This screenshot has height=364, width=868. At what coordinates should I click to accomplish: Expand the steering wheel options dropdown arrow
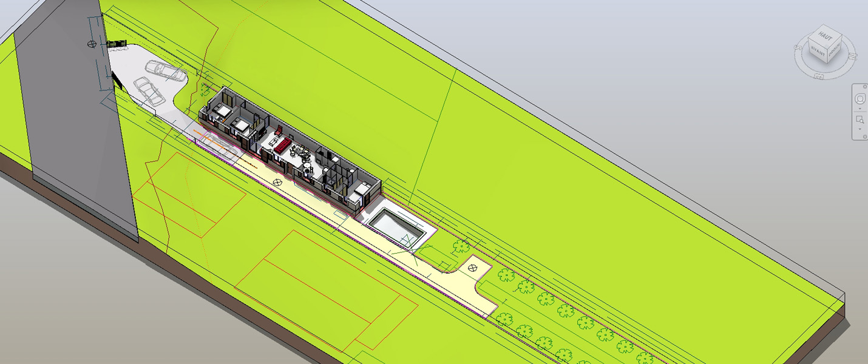tap(860, 109)
